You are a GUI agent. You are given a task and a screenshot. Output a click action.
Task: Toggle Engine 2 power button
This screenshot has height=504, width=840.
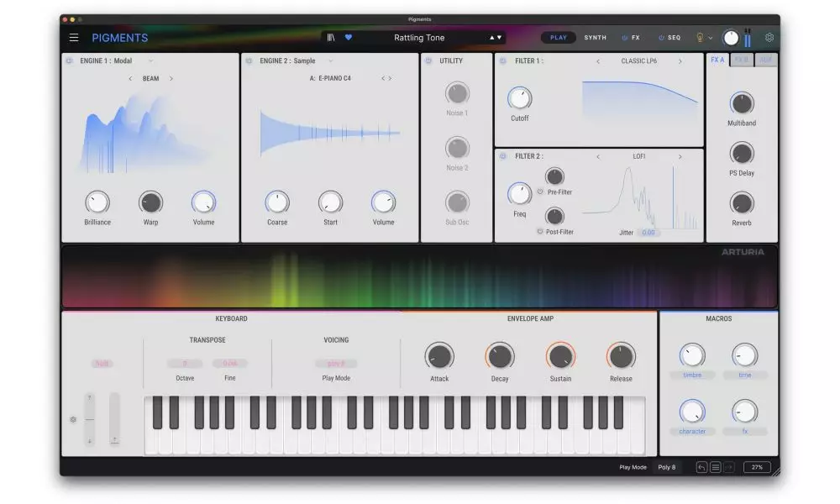pos(249,61)
